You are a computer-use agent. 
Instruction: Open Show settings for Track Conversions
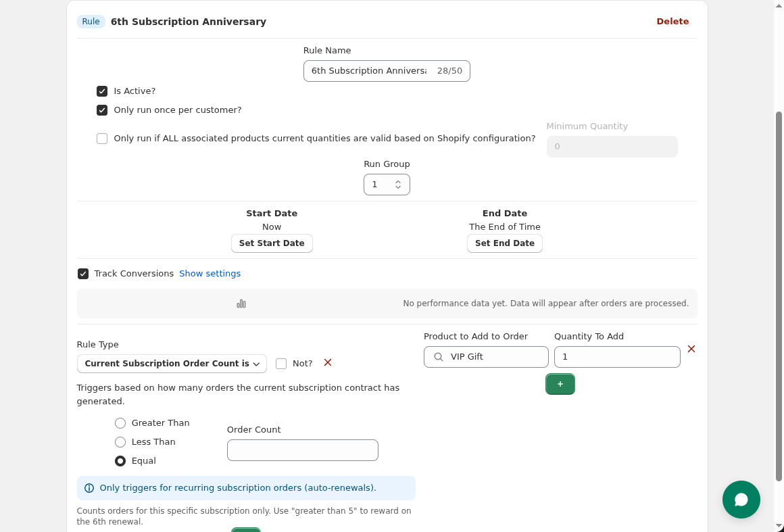coord(210,273)
